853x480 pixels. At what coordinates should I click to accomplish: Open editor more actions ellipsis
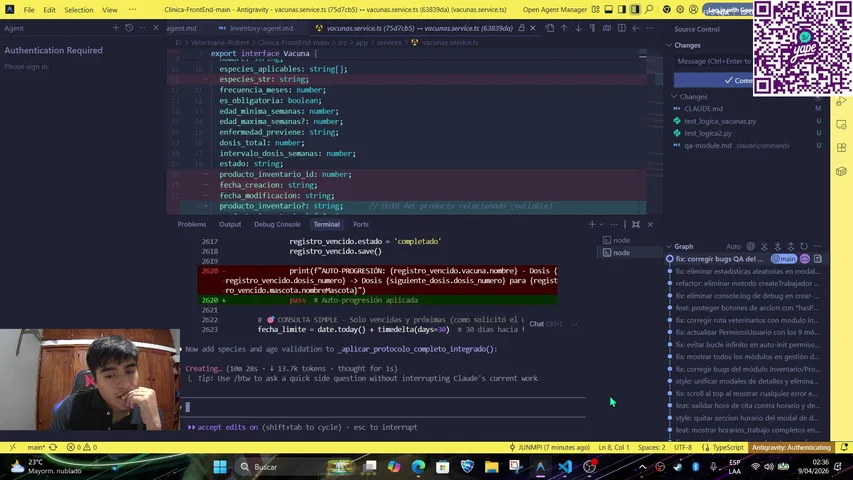(650, 28)
